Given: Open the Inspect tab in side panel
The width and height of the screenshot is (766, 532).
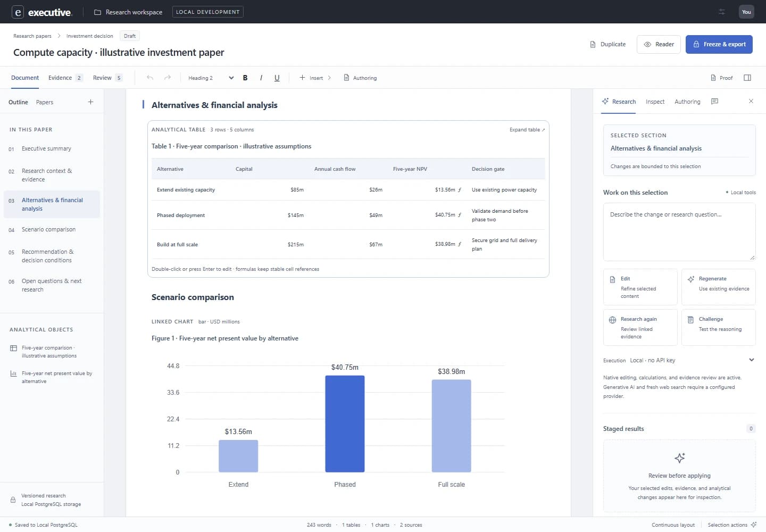Looking at the screenshot, I should [655, 102].
